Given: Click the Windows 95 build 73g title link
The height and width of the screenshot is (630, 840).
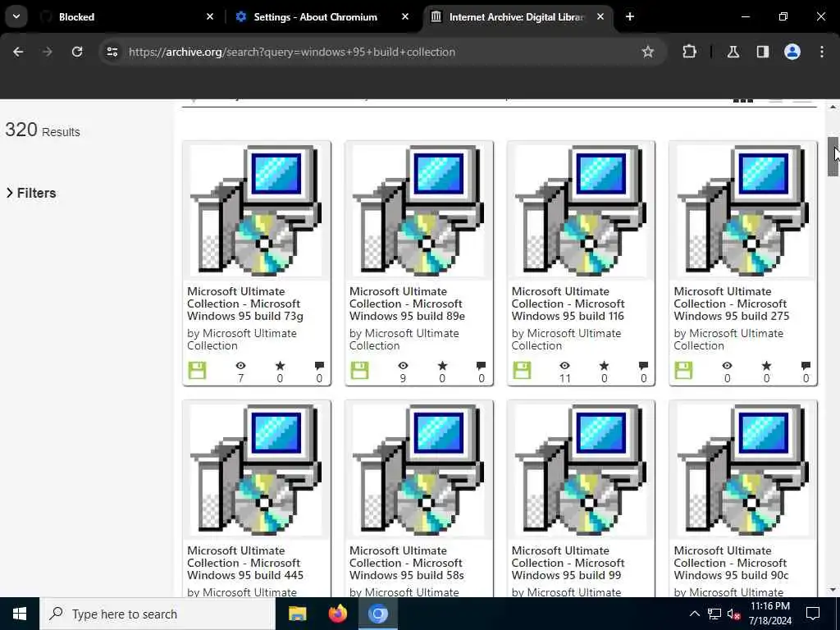Looking at the screenshot, I should pos(245,304).
